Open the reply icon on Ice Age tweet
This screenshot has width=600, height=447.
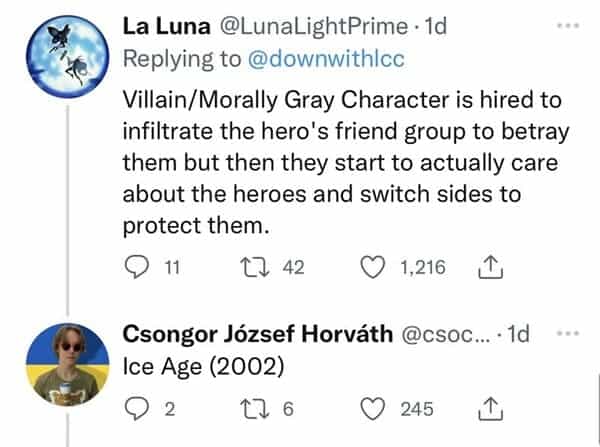click(x=133, y=407)
